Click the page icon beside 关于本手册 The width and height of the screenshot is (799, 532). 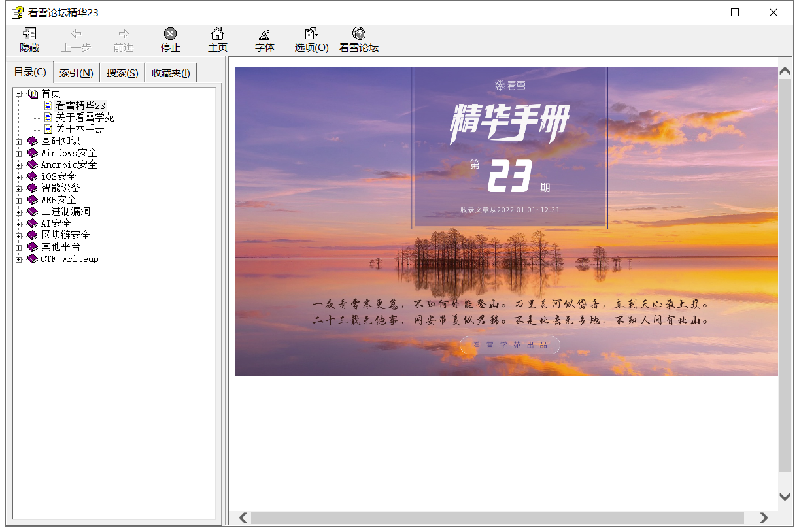(x=48, y=129)
